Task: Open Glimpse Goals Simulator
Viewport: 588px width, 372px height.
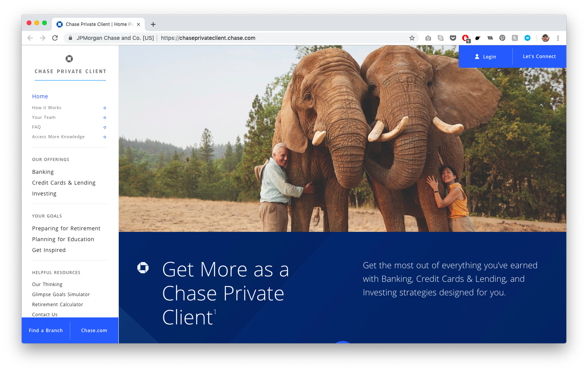Action: point(61,295)
